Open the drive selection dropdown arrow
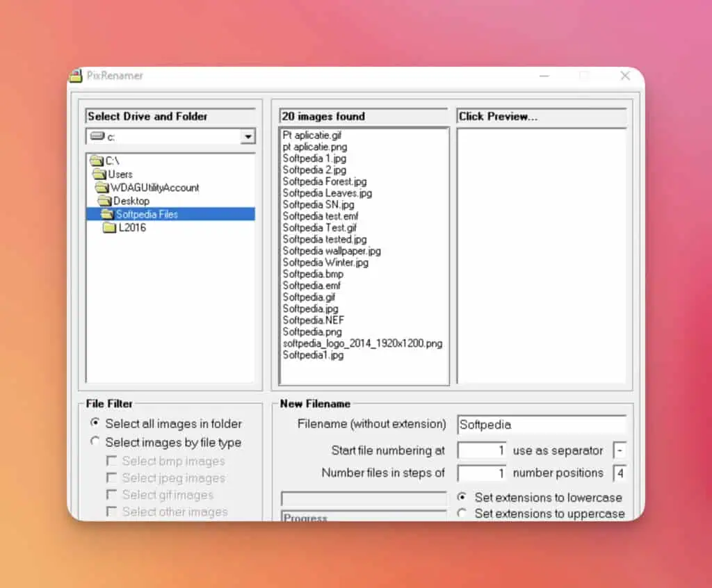 tap(248, 137)
